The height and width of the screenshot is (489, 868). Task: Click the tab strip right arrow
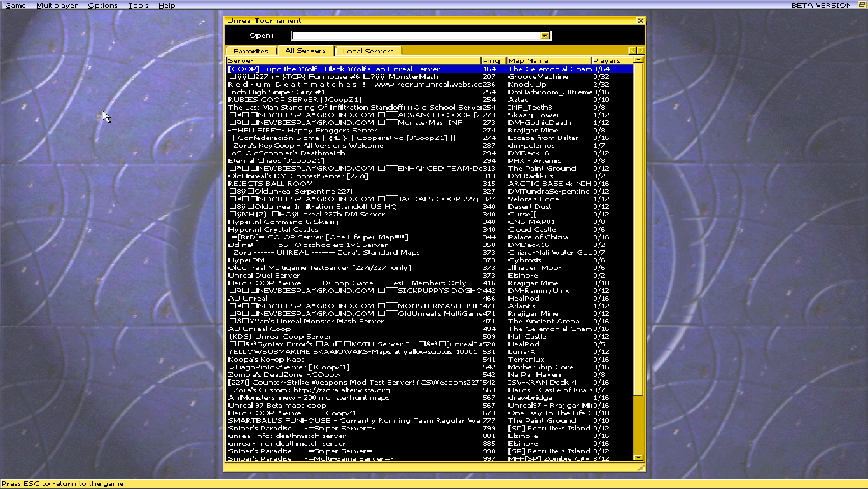(641, 50)
